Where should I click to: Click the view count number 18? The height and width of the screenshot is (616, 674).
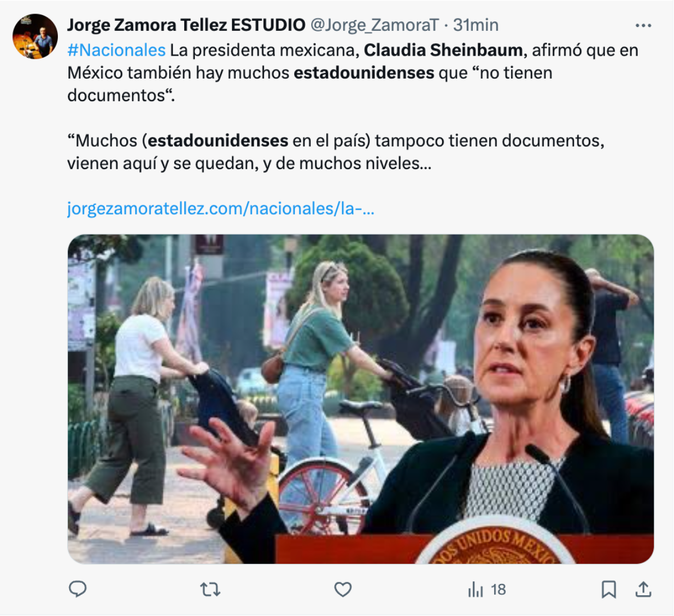498,590
